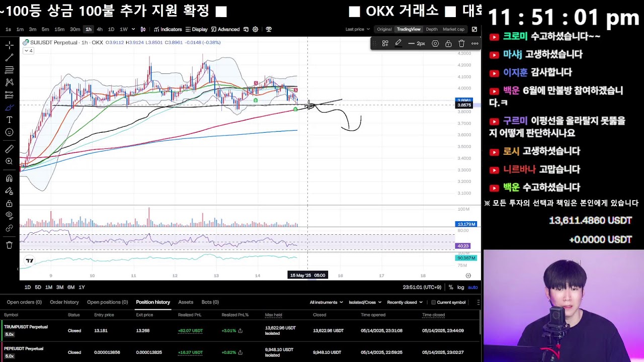The height and width of the screenshot is (362, 644).
Task: Select the brush drawing tool
Action: 9,108
